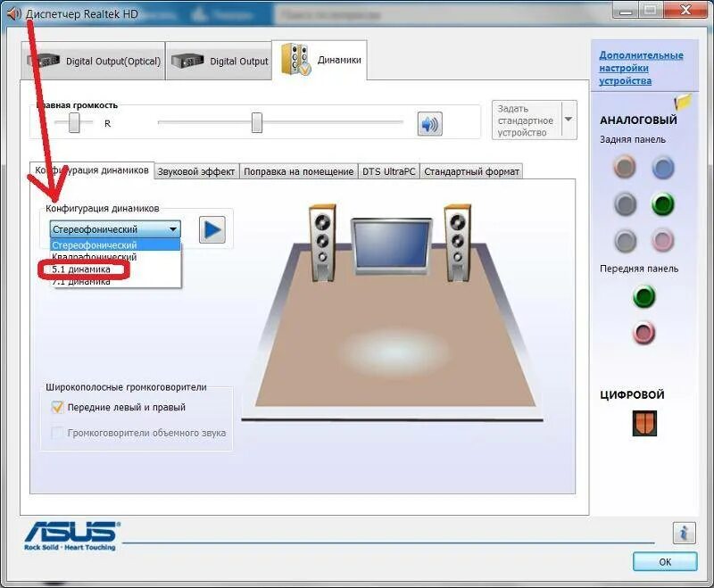This screenshot has height=588, width=714.
Task: Open the speaker configuration combo box
Action: [115, 229]
